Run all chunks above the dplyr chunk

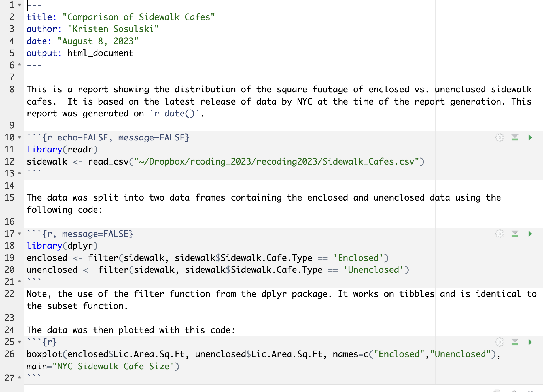(515, 234)
